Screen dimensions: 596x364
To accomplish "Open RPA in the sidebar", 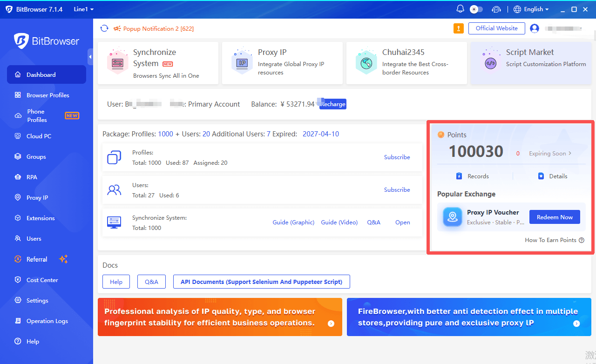I will click(x=47, y=177).
